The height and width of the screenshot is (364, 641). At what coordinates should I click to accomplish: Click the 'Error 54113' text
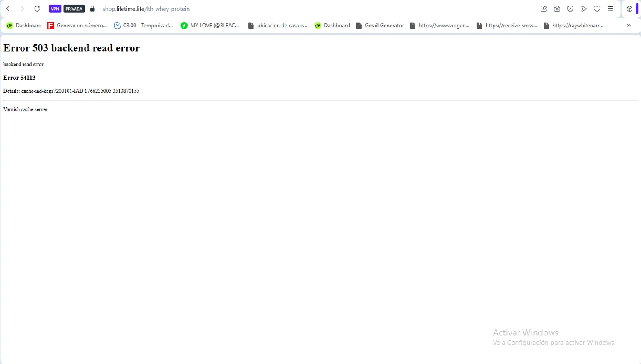[x=19, y=78]
